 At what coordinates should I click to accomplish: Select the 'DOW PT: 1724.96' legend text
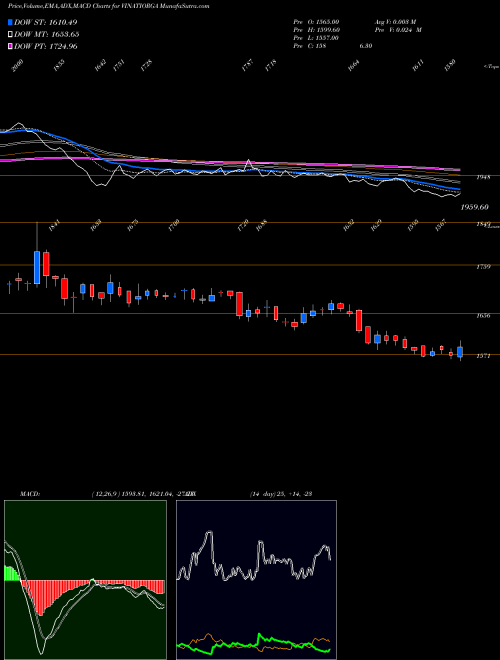click(x=45, y=46)
